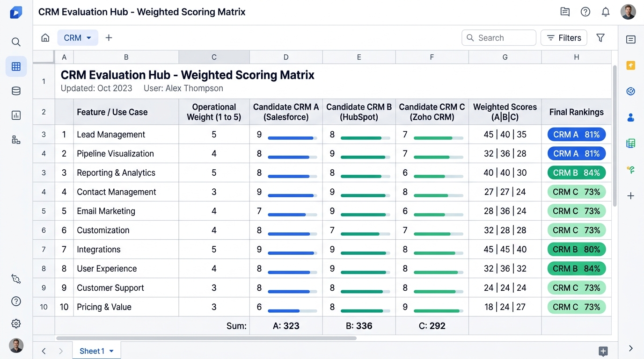Image resolution: width=644 pixels, height=359 pixels.
Task: Click the help question mark in header
Action: click(x=585, y=12)
